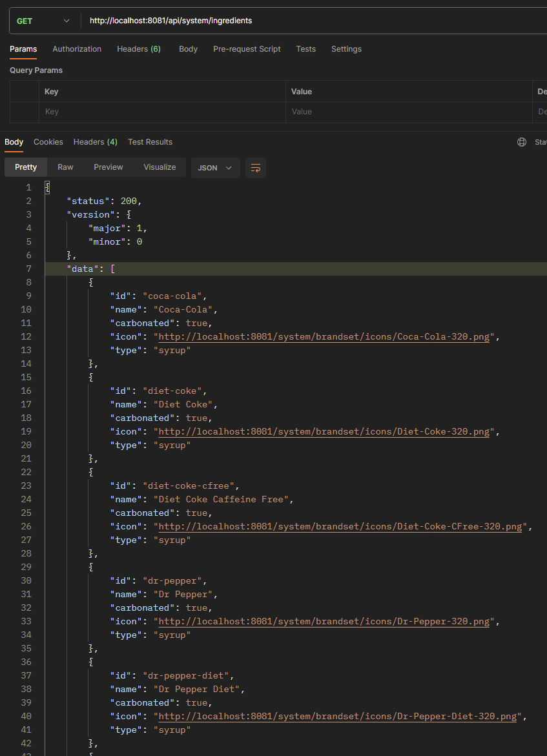Screen dimensions: 547x756
Task: Open the Diet-Coke-320.png icon link
Action: coord(324,431)
